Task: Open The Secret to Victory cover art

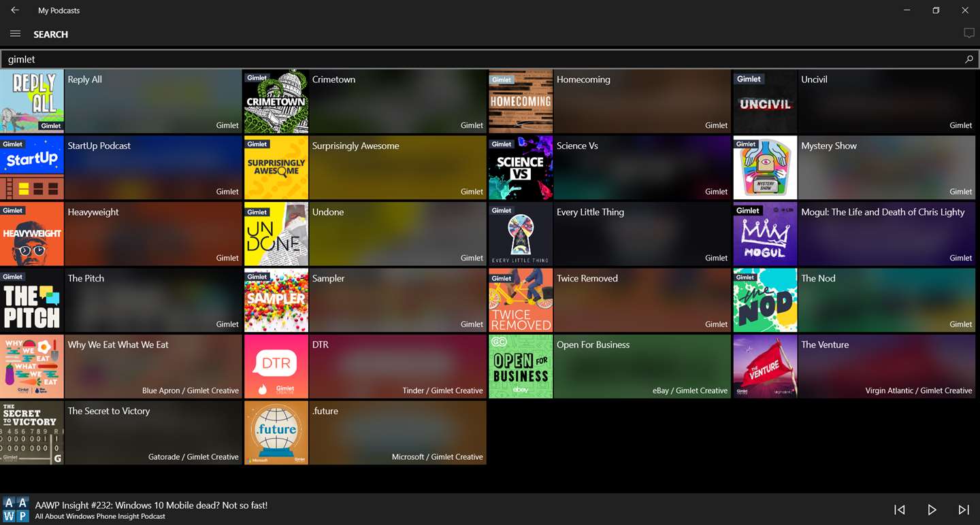Action: pyautogui.click(x=32, y=433)
